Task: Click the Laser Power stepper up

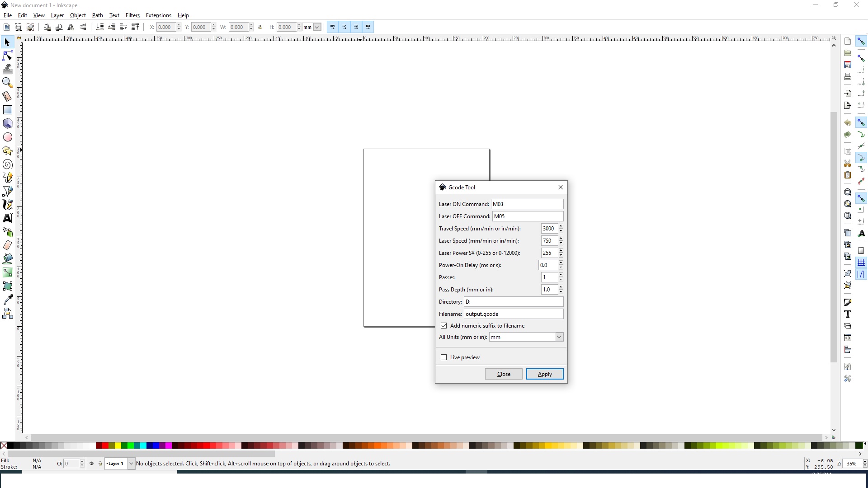Action: pyautogui.click(x=561, y=250)
